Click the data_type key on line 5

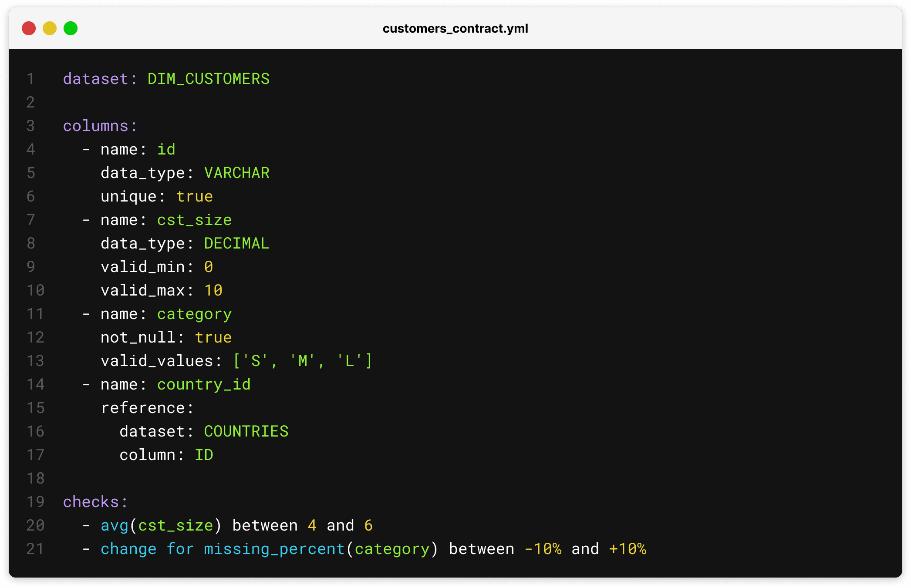(147, 173)
